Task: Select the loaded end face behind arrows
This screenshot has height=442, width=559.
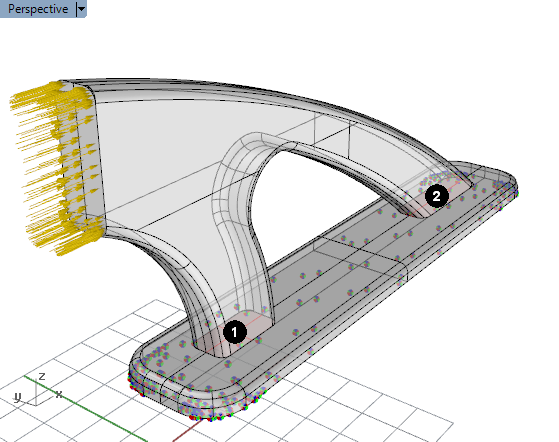Action: (x=87, y=160)
